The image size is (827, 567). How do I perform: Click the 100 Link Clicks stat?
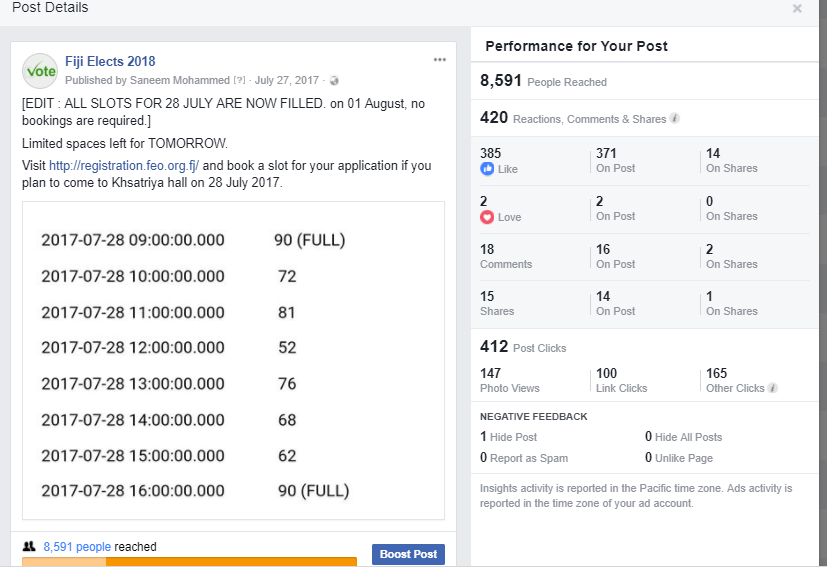(621, 380)
